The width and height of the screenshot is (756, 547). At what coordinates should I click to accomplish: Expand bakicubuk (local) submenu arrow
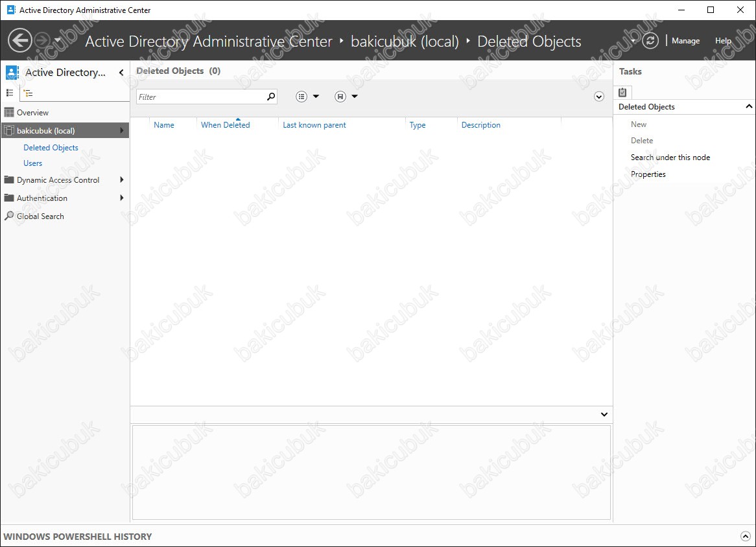click(121, 131)
